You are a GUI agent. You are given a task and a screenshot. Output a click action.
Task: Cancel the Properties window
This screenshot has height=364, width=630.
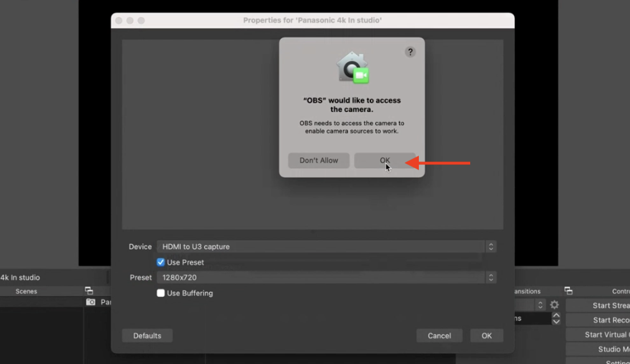pos(439,336)
